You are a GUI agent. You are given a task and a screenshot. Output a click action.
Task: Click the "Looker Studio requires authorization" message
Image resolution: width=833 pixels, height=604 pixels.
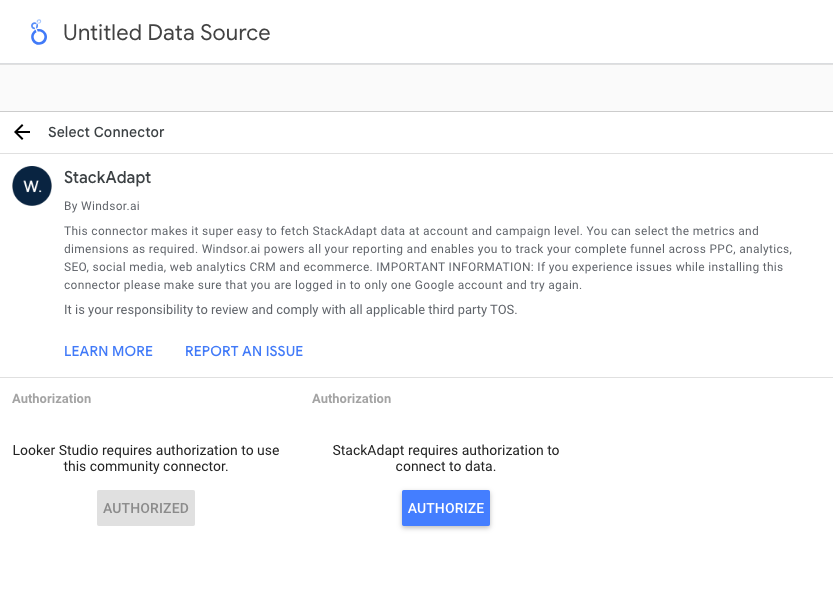pyautogui.click(x=146, y=458)
